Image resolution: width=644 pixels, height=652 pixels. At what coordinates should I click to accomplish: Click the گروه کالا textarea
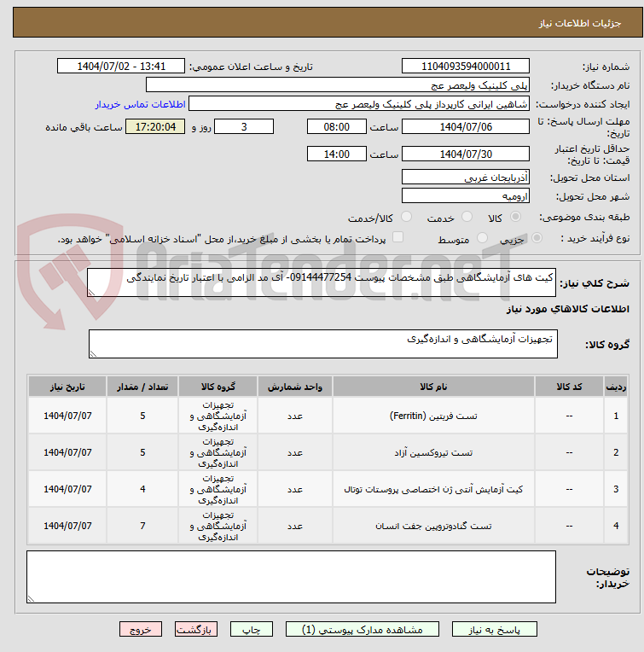(x=322, y=344)
